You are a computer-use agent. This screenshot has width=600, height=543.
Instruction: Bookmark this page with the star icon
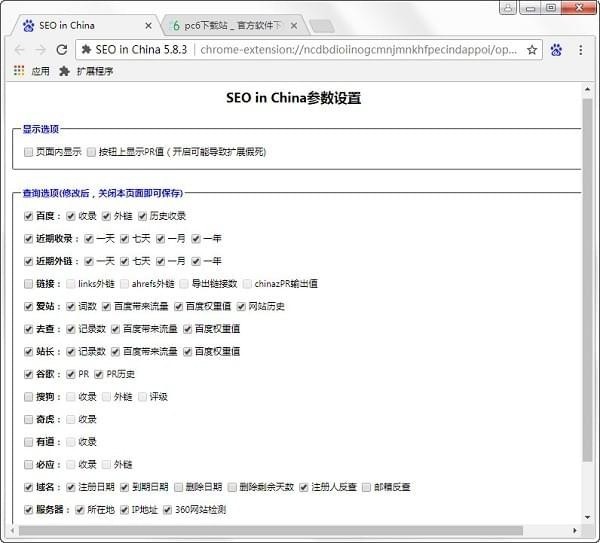(532, 50)
